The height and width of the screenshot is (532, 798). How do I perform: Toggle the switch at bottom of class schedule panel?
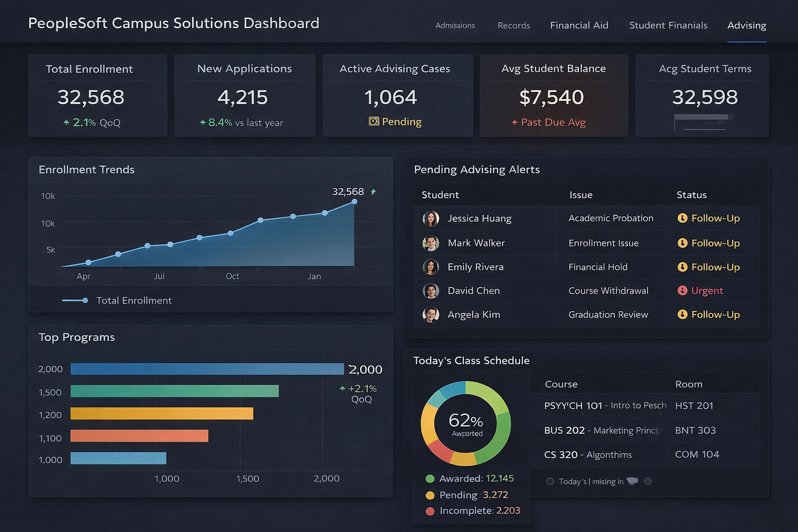coord(632,482)
